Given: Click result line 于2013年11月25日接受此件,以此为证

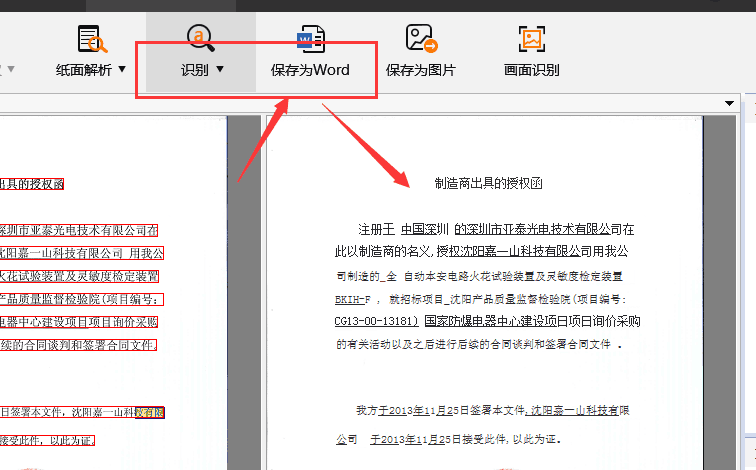Looking at the screenshot, I should tap(465, 439).
